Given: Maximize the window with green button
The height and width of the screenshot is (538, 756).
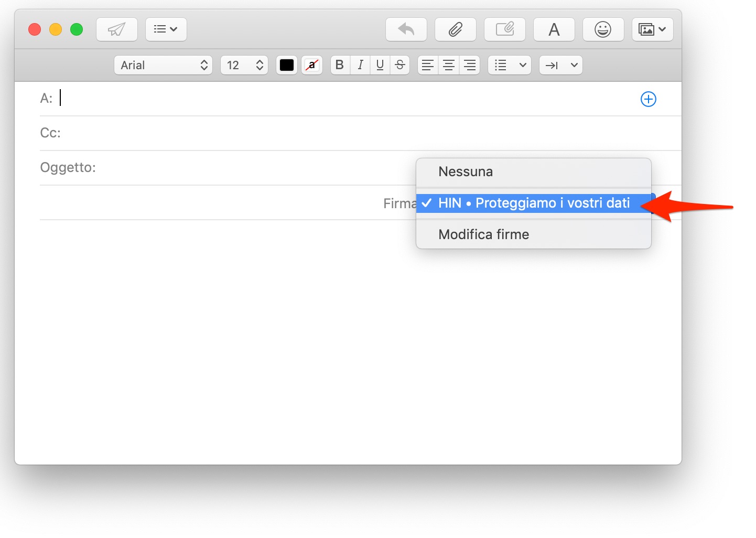Looking at the screenshot, I should click(77, 29).
